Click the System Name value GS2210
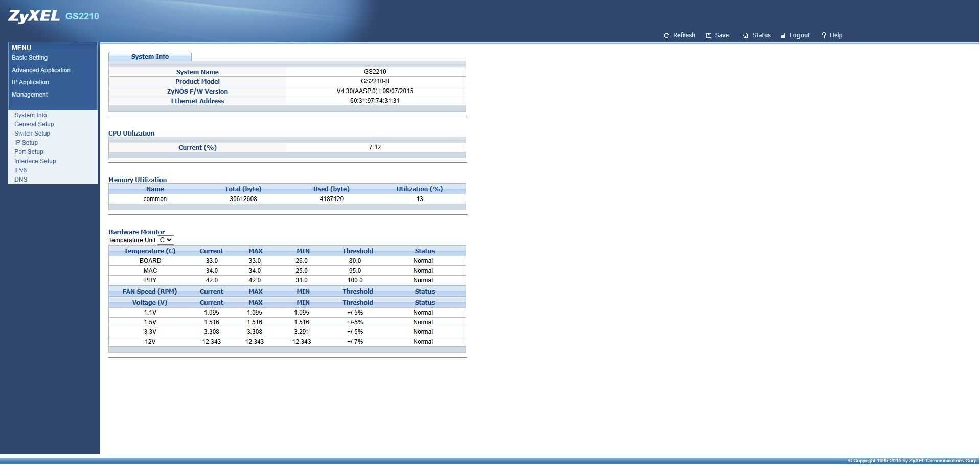This screenshot has width=980, height=467. click(375, 72)
